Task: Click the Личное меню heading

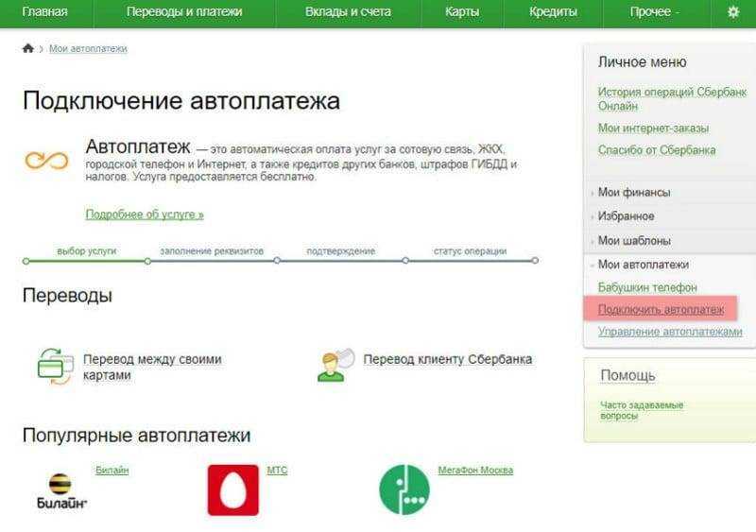Action: [643, 62]
